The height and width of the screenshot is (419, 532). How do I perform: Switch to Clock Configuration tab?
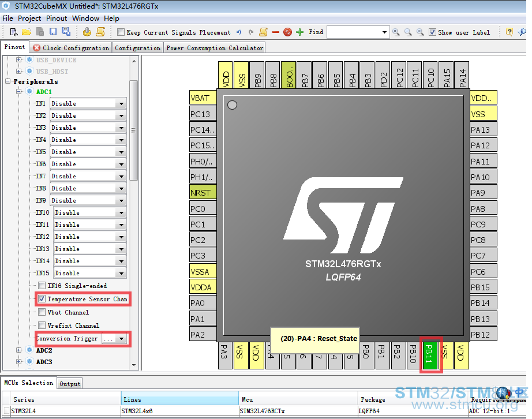point(71,48)
